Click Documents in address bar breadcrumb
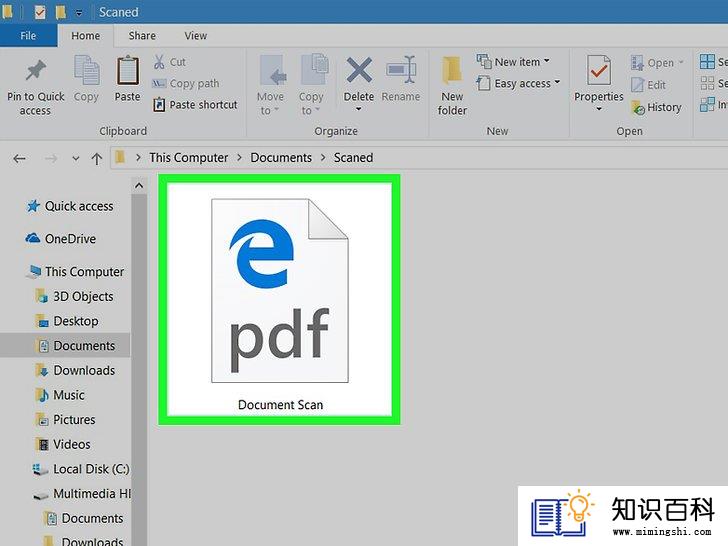This screenshot has width=728, height=546. tap(281, 158)
